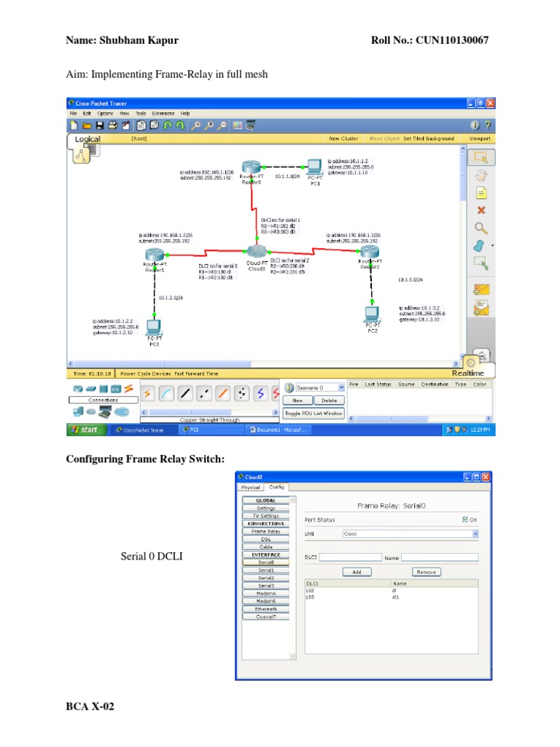
Task: Pick the light blue Console cable icon
Action: coord(166,393)
